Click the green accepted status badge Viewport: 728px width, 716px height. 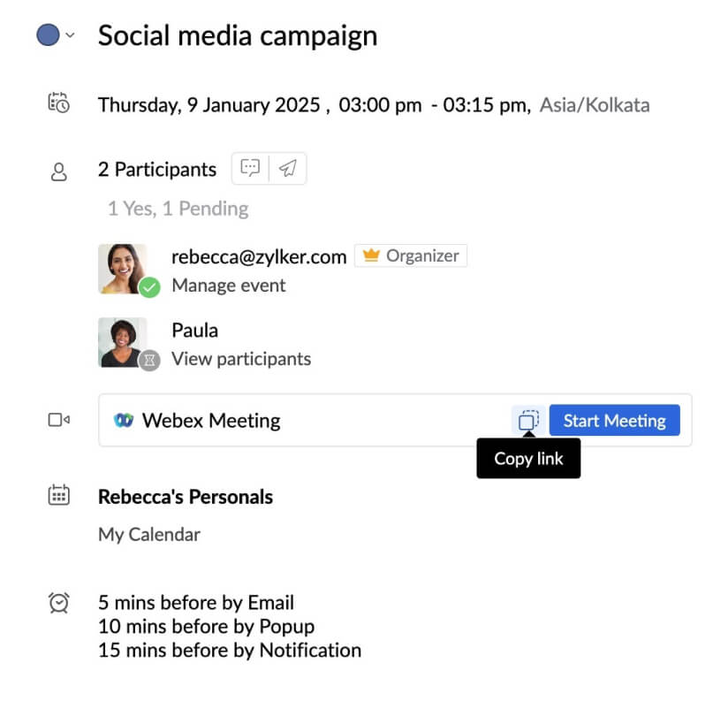(x=150, y=286)
